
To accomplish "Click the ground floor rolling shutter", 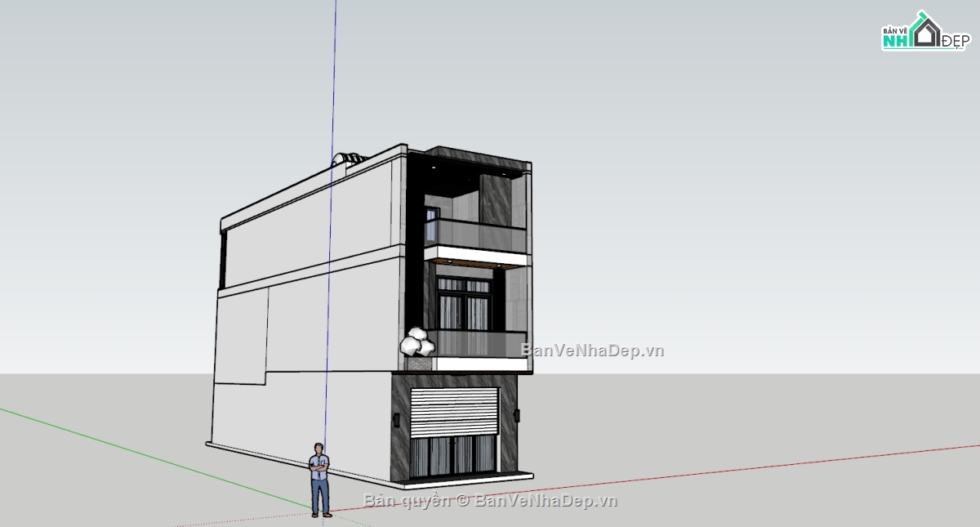I will click(454, 412).
